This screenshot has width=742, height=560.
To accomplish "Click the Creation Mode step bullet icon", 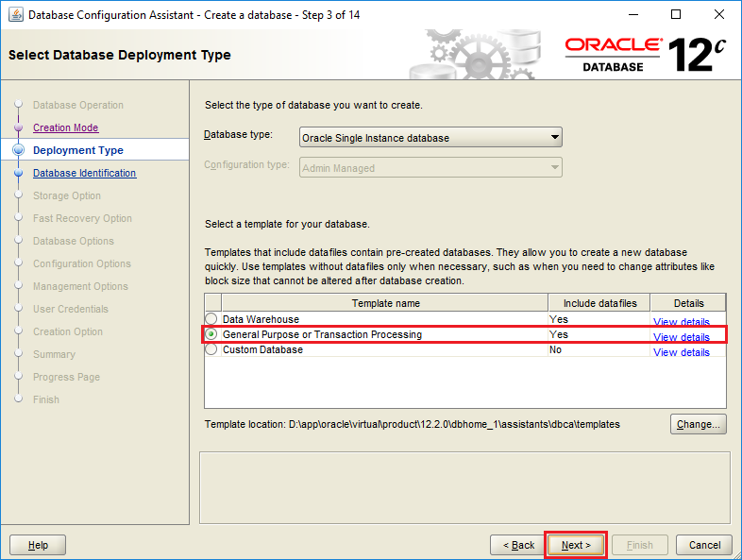I will [19, 127].
